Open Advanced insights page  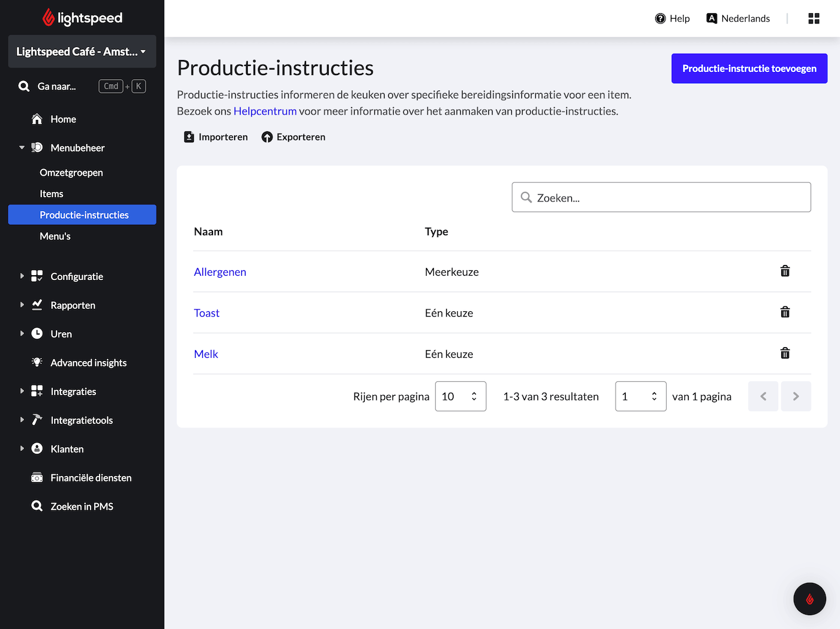point(88,363)
